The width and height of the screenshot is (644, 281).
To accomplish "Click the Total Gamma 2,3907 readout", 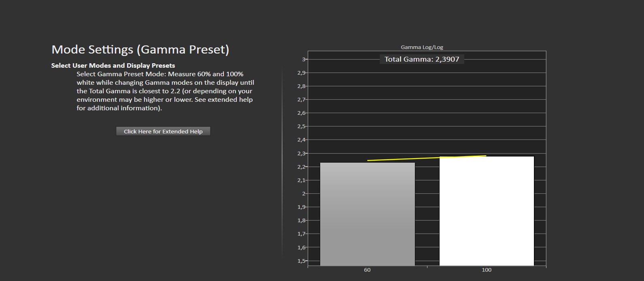I will (422, 59).
